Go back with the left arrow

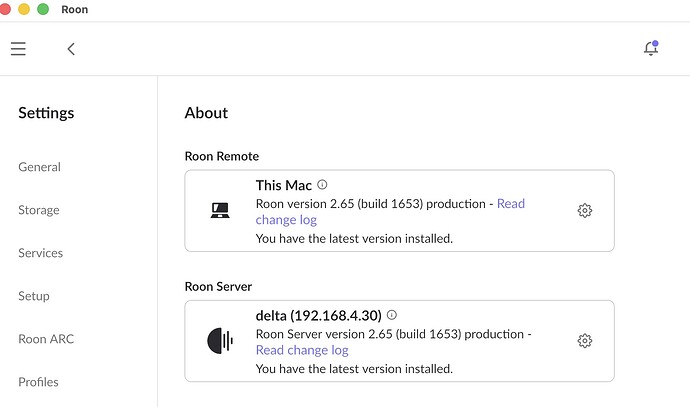[71, 49]
